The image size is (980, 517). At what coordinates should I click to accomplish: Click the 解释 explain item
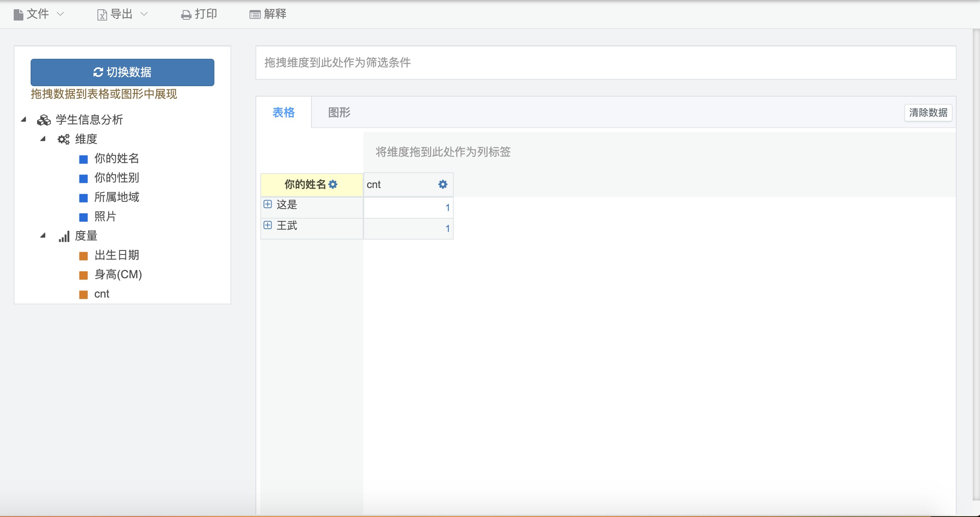tap(268, 14)
